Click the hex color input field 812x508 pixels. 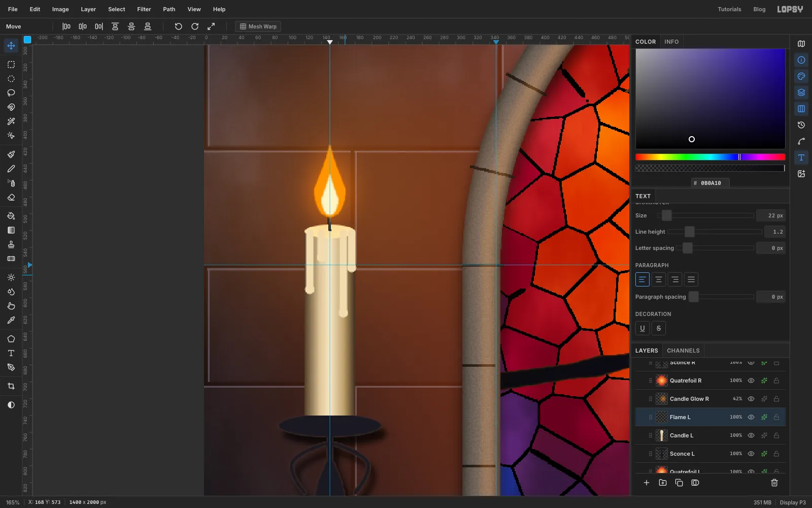pyautogui.click(x=710, y=183)
